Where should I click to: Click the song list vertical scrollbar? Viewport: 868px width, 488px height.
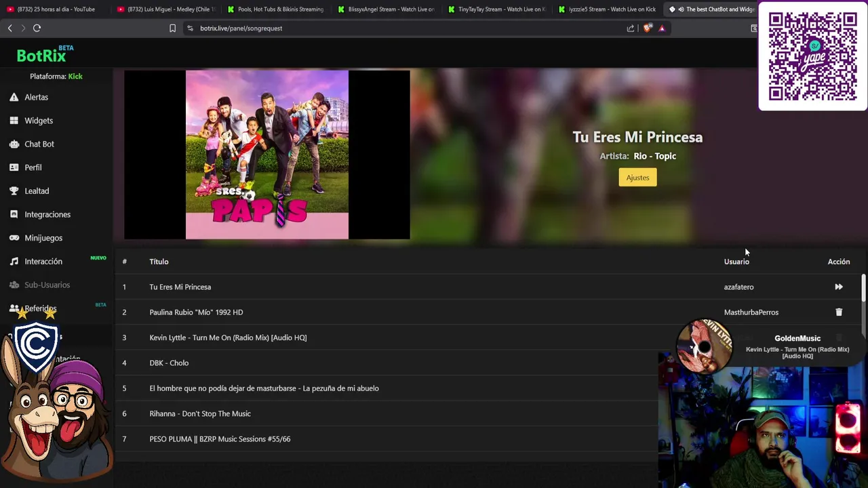863,288
